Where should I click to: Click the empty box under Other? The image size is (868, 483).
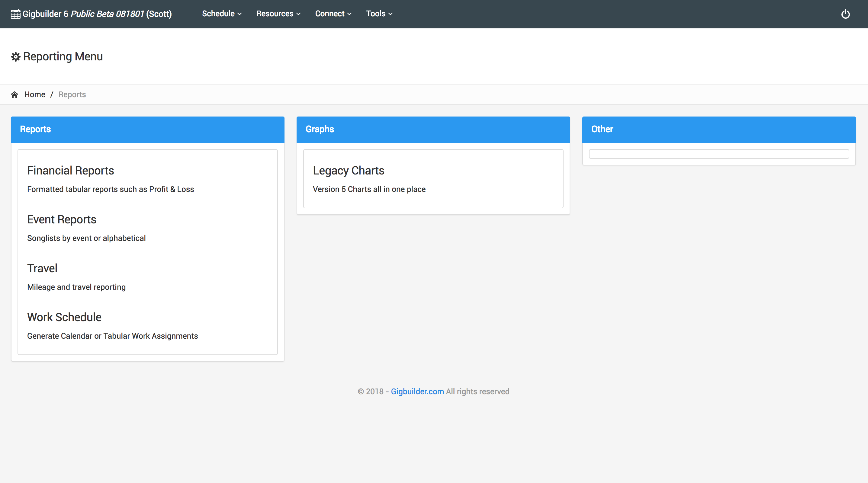[x=719, y=154]
